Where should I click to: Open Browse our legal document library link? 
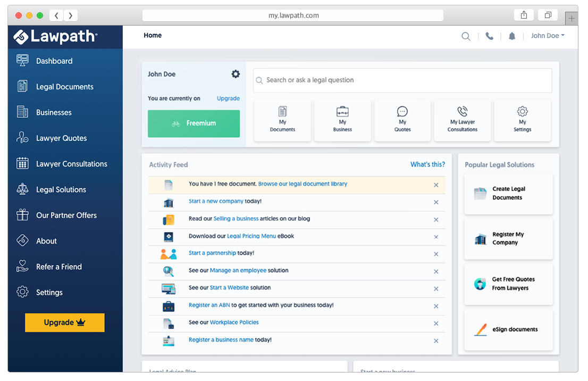click(303, 184)
